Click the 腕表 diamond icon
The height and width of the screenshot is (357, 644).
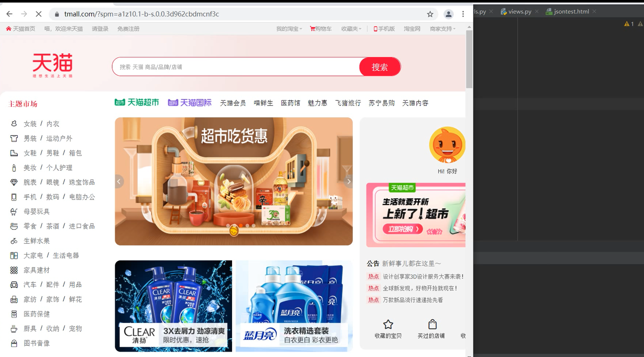point(14,182)
